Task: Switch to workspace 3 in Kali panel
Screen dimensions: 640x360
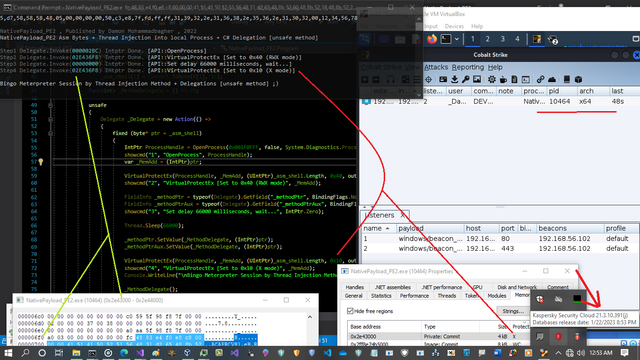Action: (x=502, y=39)
